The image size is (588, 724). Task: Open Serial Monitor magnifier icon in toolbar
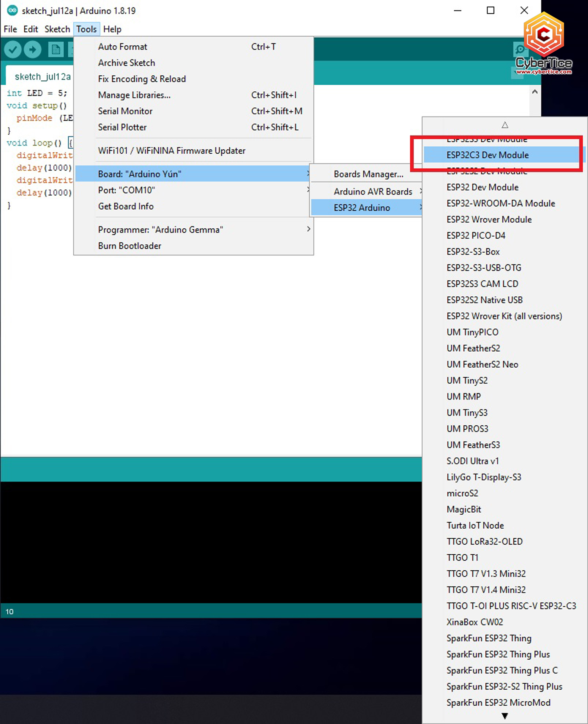click(519, 50)
